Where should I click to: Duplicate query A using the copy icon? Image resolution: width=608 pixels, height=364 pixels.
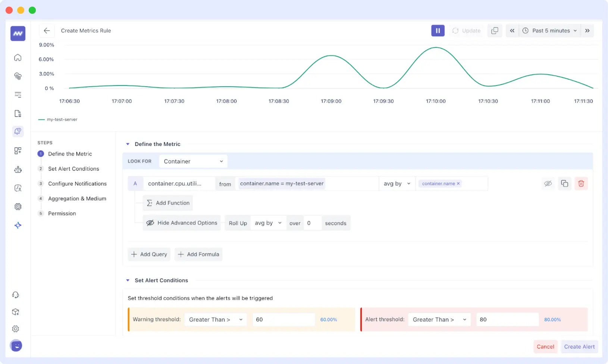564,183
